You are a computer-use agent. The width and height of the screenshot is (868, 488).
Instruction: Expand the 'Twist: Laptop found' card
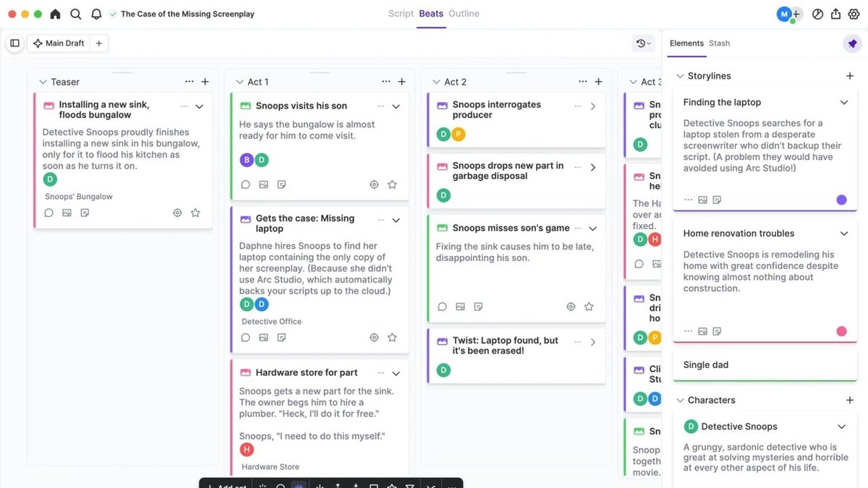(x=593, y=342)
